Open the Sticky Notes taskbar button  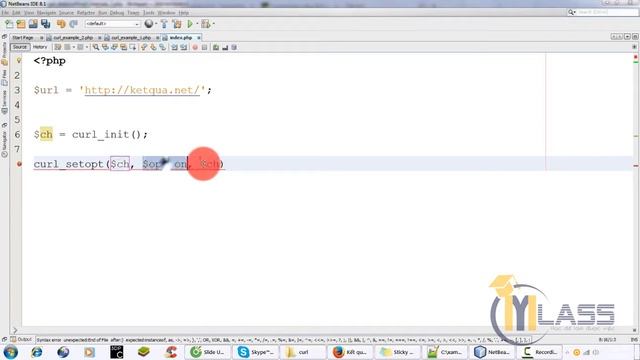pos(398,352)
